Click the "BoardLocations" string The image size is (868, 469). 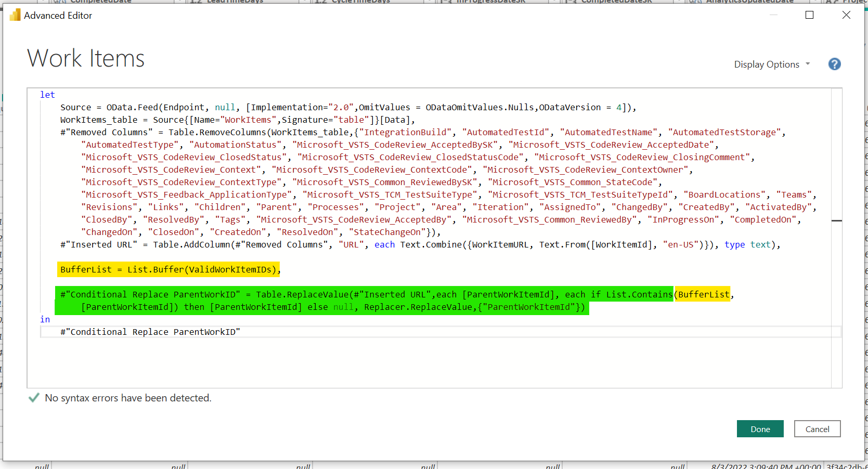724,194
